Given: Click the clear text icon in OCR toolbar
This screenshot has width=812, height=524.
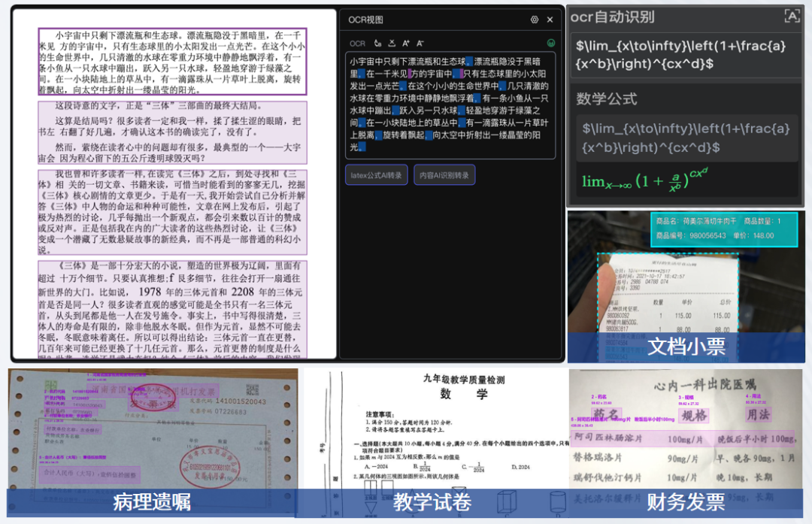Looking at the screenshot, I should (x=391, y=44).
